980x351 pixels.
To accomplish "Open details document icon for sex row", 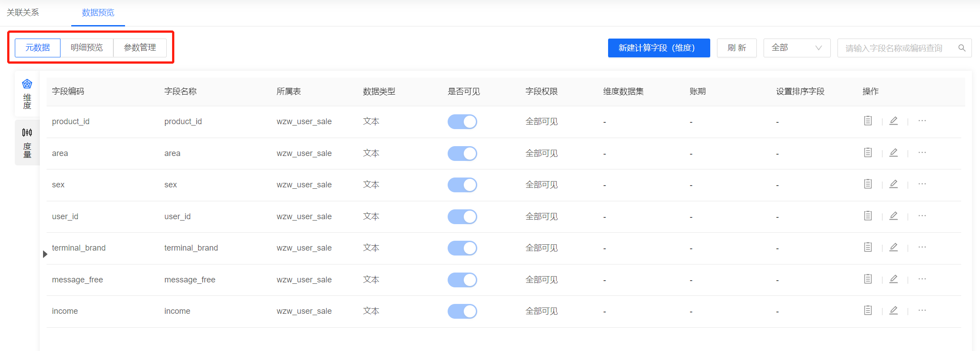I will (x=868, y=184).
